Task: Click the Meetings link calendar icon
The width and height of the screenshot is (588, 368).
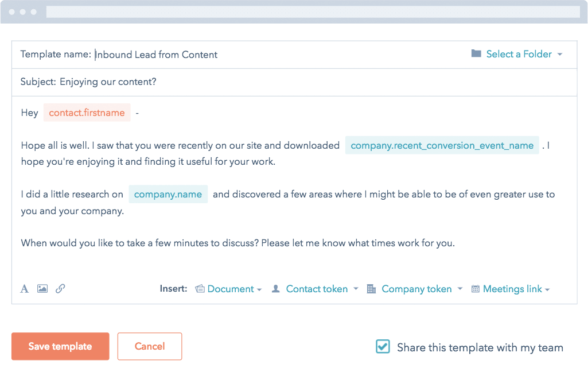Action: pyautogui.click(x=475, y=289)
